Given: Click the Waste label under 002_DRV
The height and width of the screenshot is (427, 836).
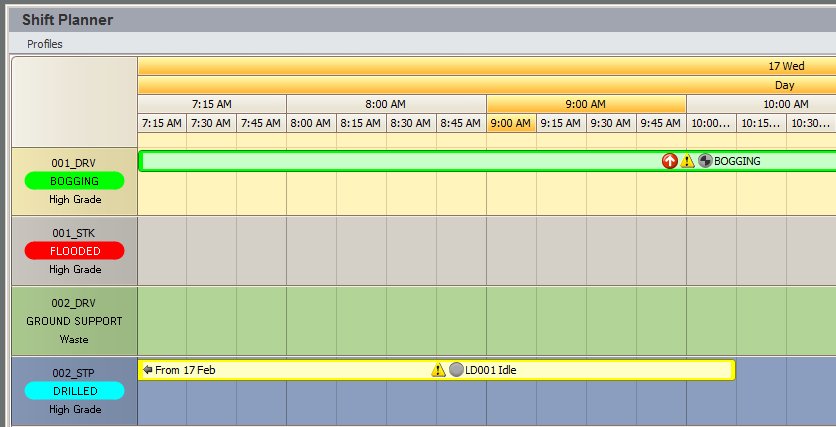Looking at the screenshot, I should click(x=74, y=339).
